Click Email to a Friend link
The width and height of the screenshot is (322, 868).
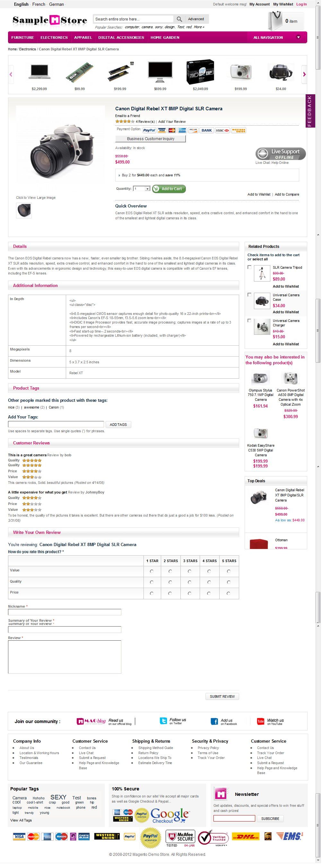click(x=127, y=116)
